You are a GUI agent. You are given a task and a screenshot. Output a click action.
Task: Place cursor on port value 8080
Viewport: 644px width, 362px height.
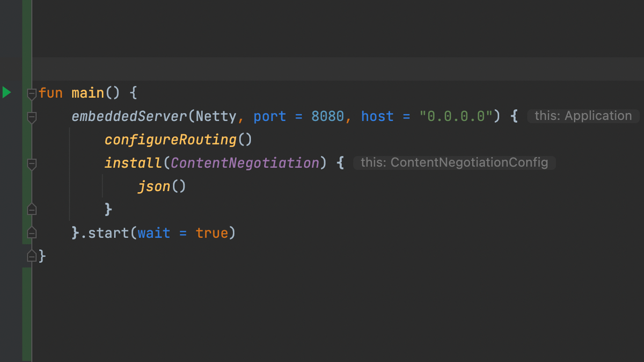pos(327,117)
